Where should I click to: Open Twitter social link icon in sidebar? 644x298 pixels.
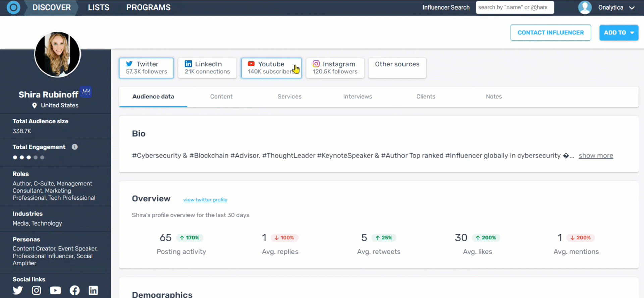point(18,290)
